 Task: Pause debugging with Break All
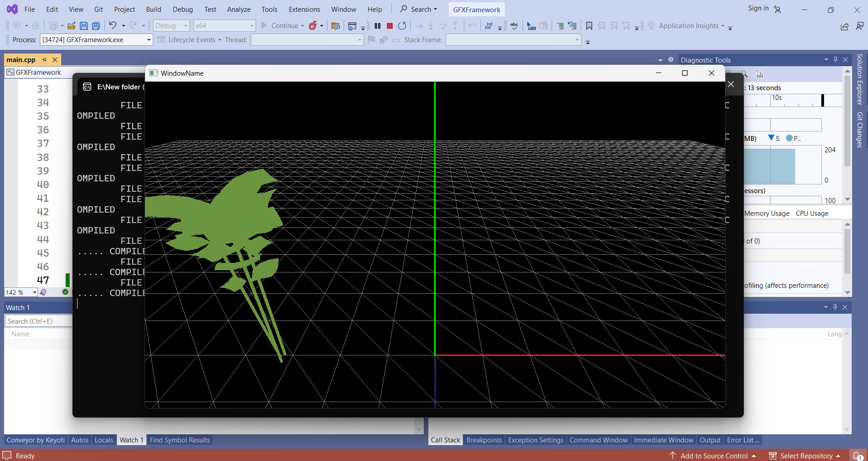[378, 26]
